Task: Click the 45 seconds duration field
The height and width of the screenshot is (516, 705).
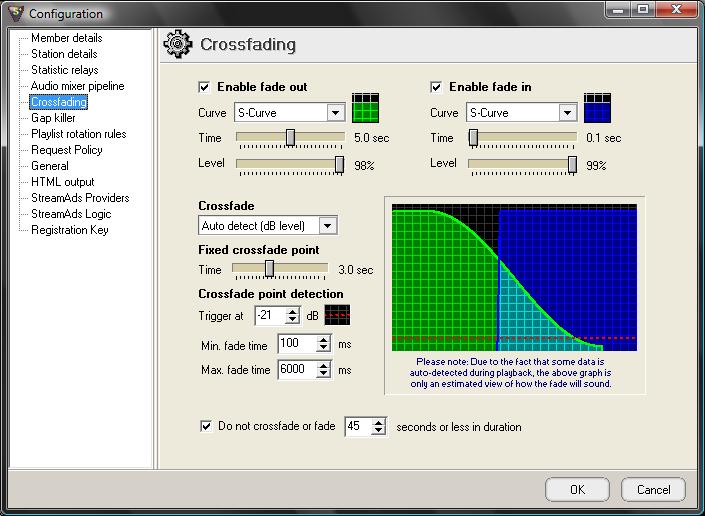Action: tap(358, 427)
